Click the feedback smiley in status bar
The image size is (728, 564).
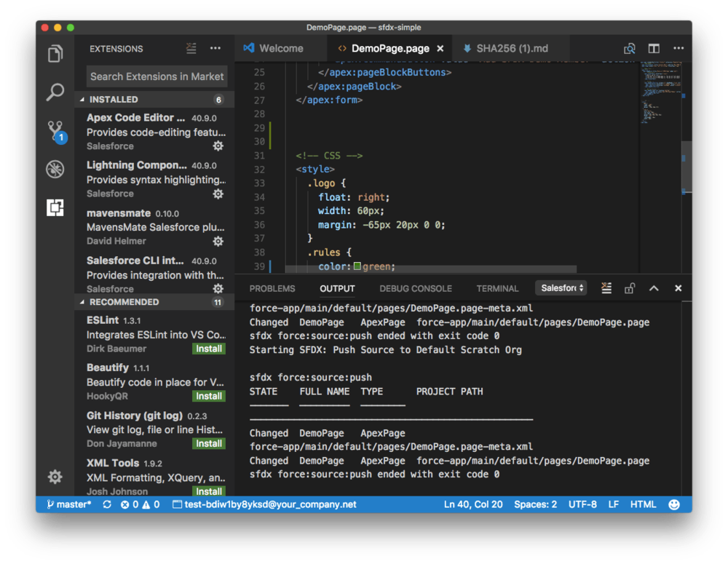tap(673, 504)
